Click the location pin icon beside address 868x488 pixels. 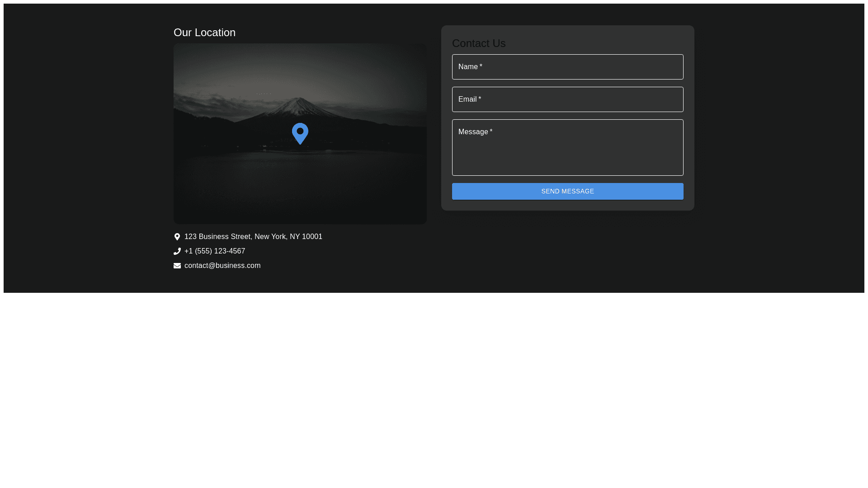click(x=177, y=237)
